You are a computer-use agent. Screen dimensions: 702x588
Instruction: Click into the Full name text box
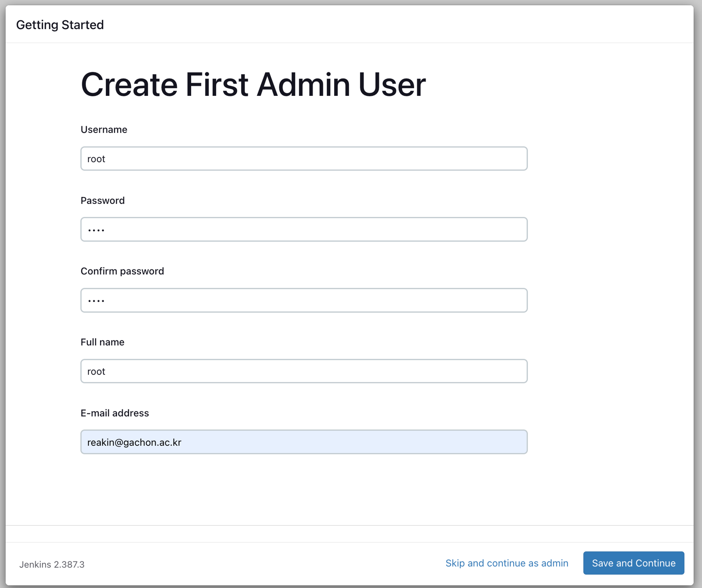[304, 371]
